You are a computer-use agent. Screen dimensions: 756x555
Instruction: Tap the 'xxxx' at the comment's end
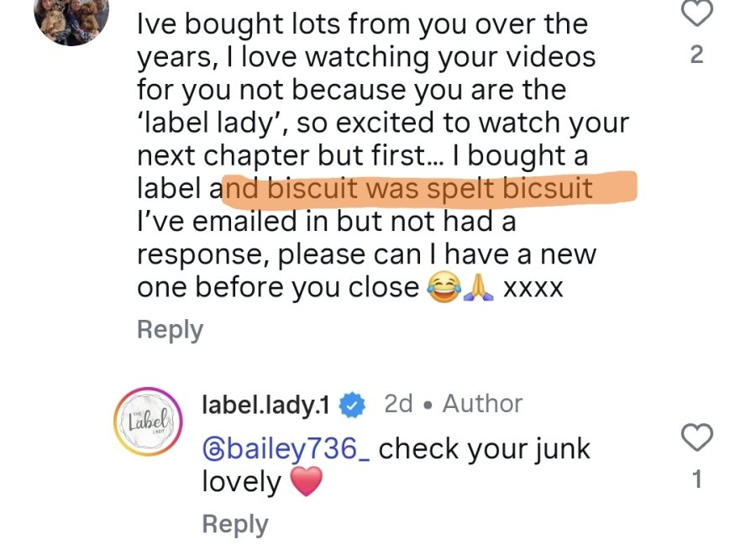click(533, 288)
